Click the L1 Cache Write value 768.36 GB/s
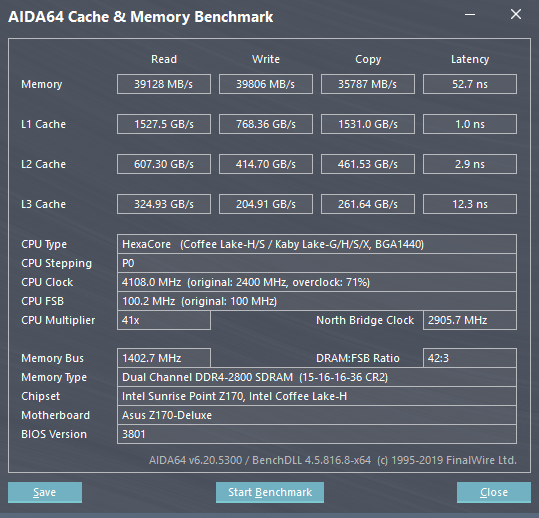 pos(266,124)
